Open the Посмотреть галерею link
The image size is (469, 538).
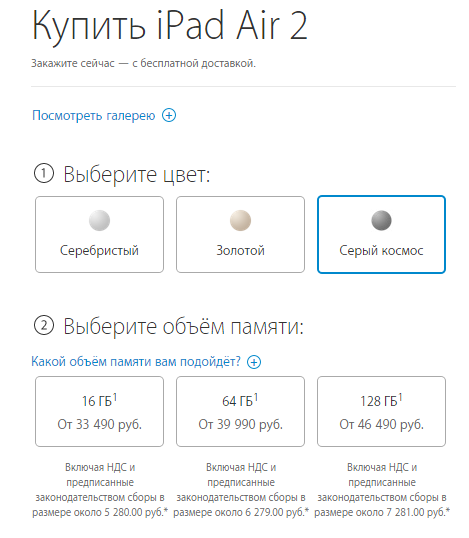93,116
